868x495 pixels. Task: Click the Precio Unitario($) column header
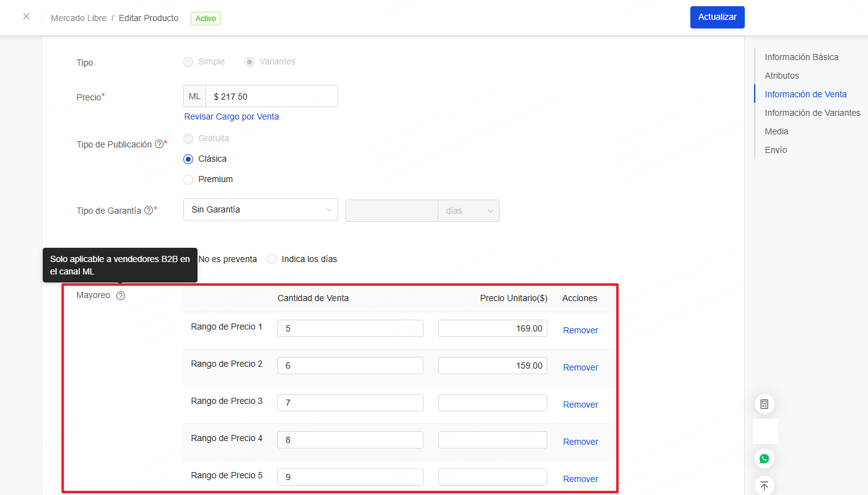coord(513,298)
